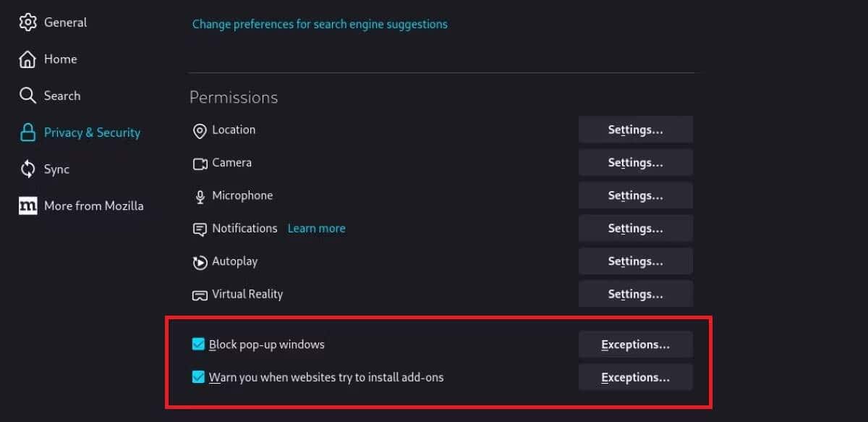
Task: Open Change preferences for search engine suggestions
Action: tap(320, 24)
